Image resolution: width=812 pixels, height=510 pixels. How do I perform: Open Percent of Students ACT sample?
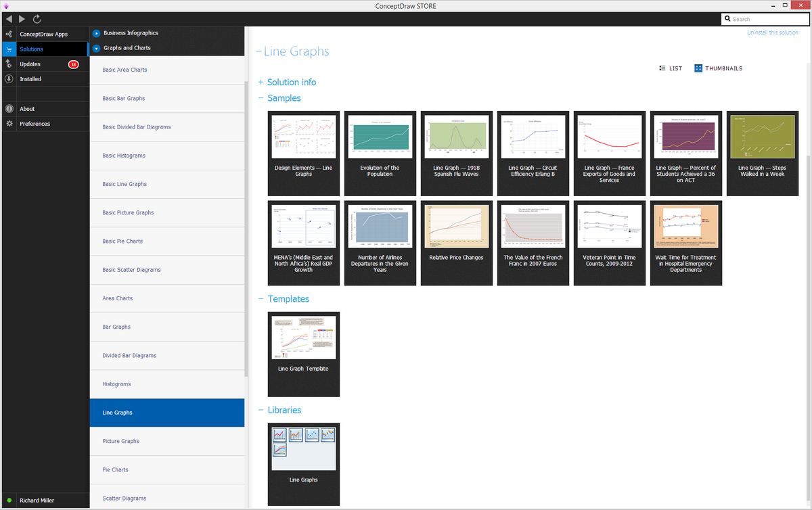(686, 153)
